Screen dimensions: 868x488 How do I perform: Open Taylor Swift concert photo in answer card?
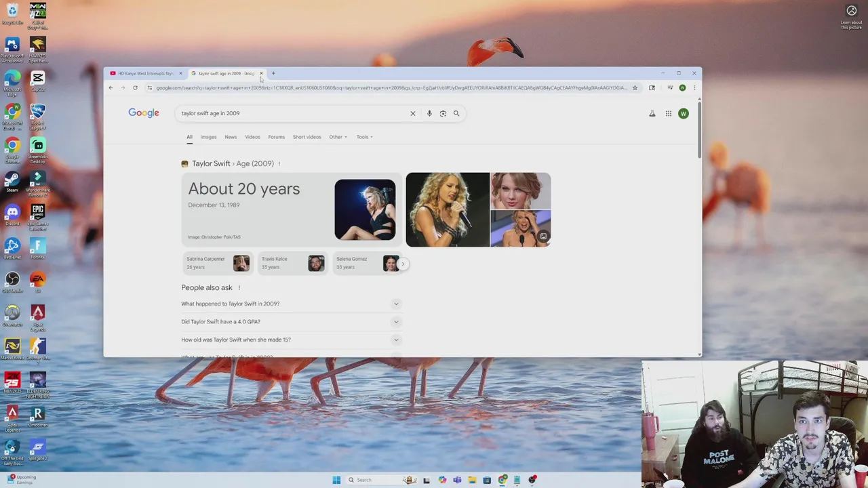click(365, 209)
